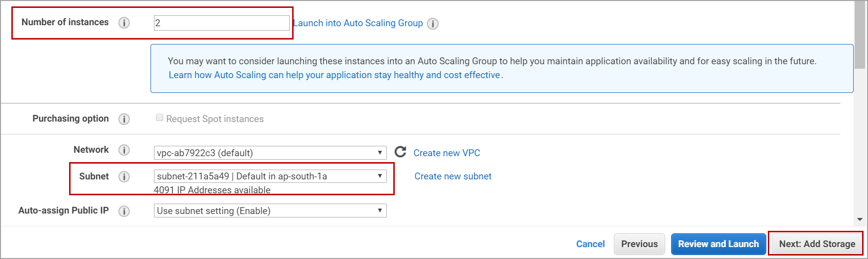This screenshot has width=868, height=259.
Task: Click the Number of instances input field
Action: (222, 23)
